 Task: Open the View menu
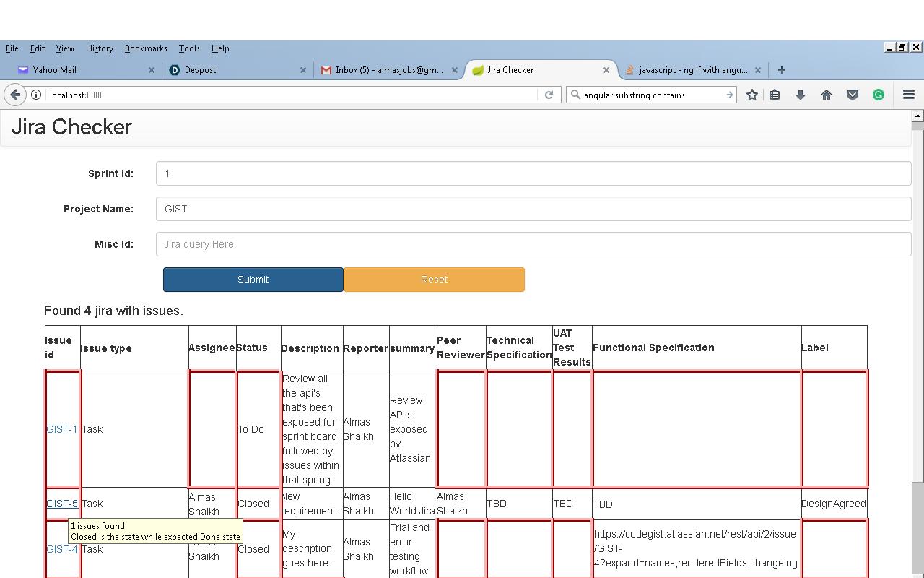click(x=65, y=48)
